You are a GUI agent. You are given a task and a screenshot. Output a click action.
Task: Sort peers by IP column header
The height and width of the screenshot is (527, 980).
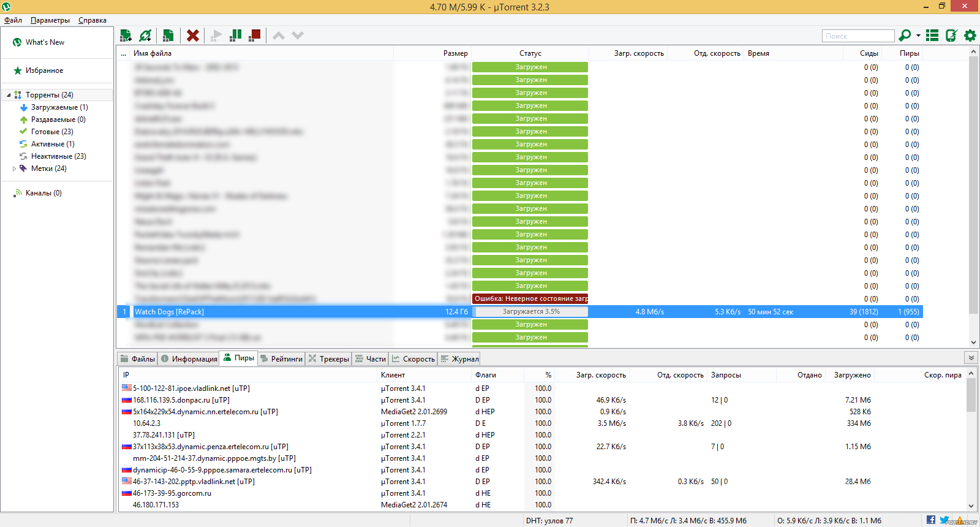coord(248,375)
